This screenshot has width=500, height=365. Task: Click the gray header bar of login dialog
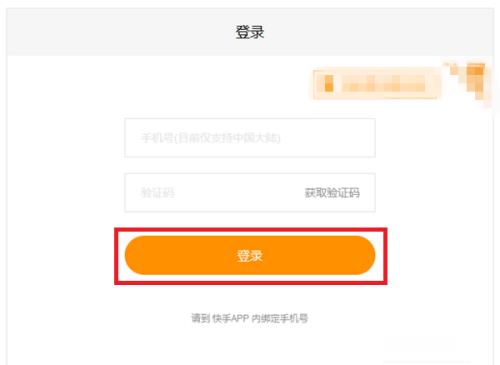pyautogui.click(x=250, y=32)
